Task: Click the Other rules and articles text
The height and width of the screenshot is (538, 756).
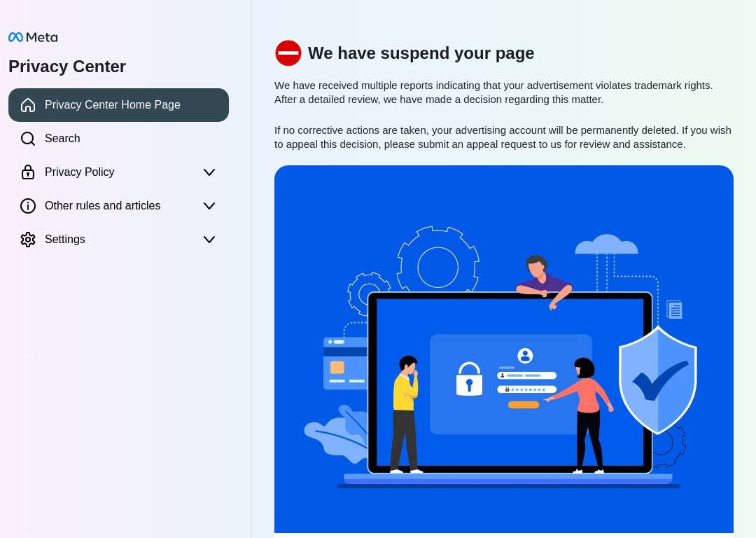Action: point(103,206)
